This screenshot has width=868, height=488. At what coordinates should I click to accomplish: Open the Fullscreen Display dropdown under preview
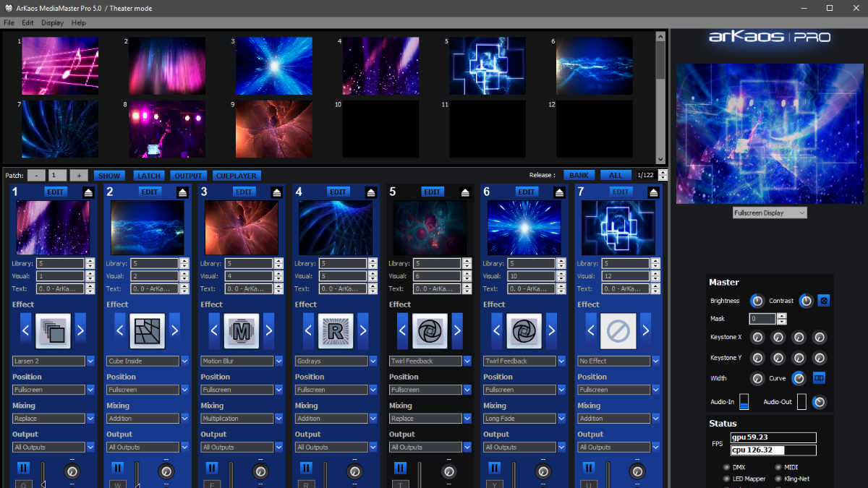tap(769, 213)
